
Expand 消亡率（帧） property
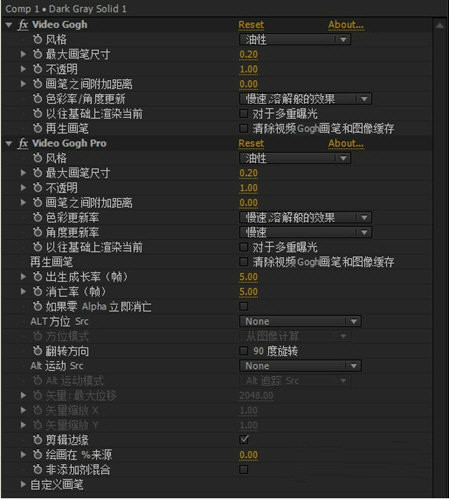23,292
